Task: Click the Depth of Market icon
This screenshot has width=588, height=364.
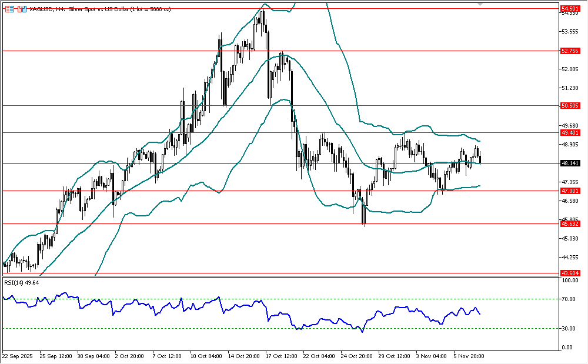Action: (x=9, y=9)
